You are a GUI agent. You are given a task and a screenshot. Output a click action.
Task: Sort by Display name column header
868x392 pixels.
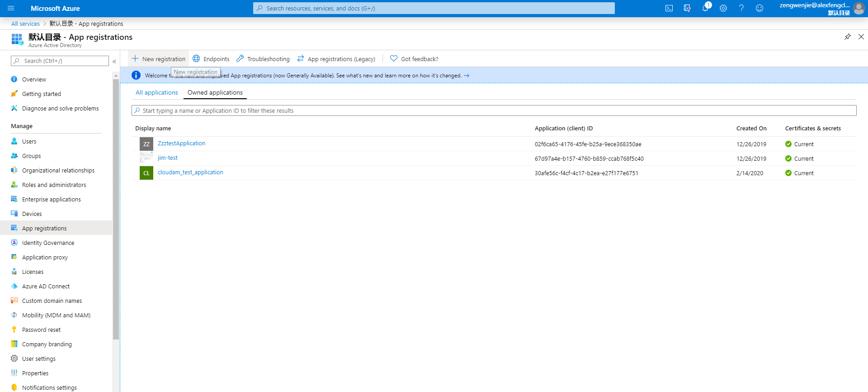tap(153, 129)
